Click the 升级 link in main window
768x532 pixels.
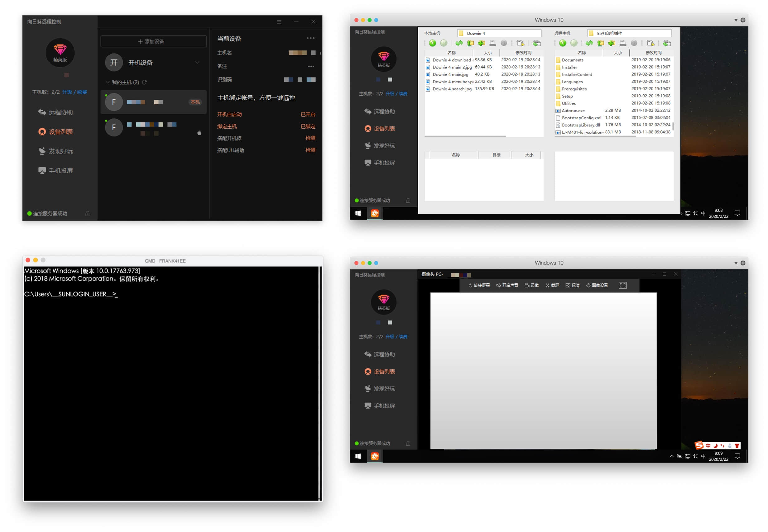coord(67,92)
